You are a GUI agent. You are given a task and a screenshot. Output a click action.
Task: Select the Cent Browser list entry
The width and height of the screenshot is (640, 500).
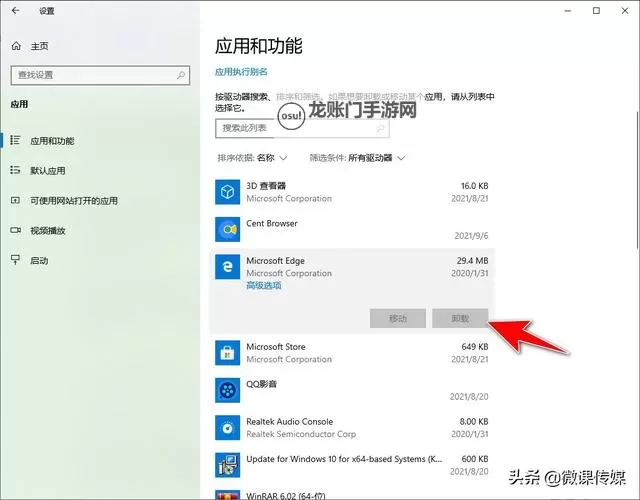[x=352, y=229]
